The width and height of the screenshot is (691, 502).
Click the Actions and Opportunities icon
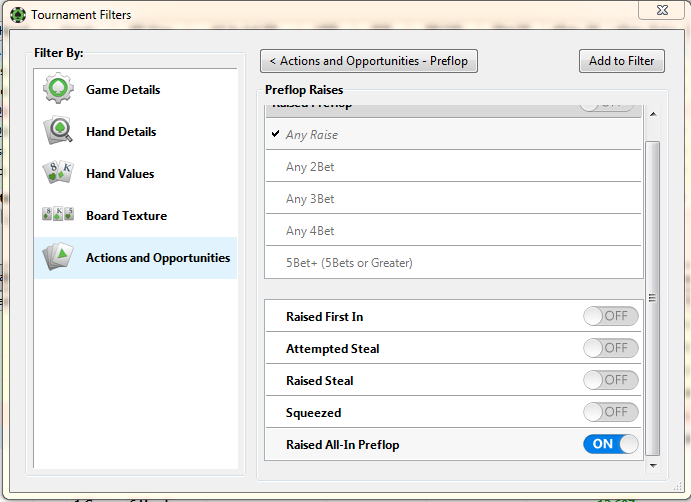pos(58,258)
